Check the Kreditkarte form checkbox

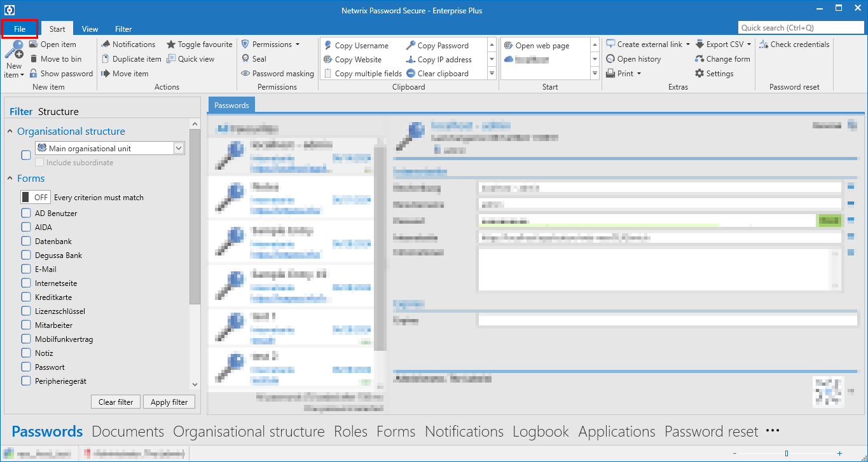click(x=26, y=297)
